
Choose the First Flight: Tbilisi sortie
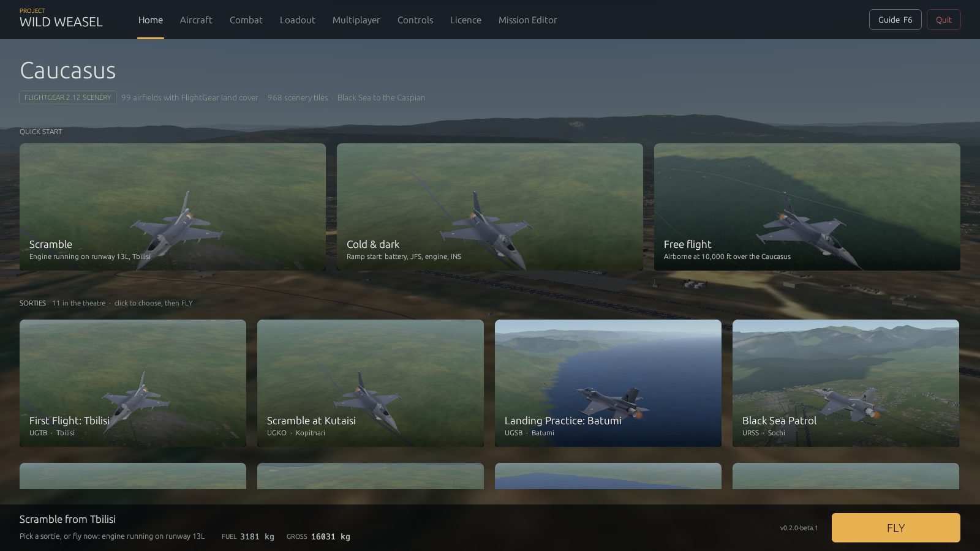[x=133, y=383]
